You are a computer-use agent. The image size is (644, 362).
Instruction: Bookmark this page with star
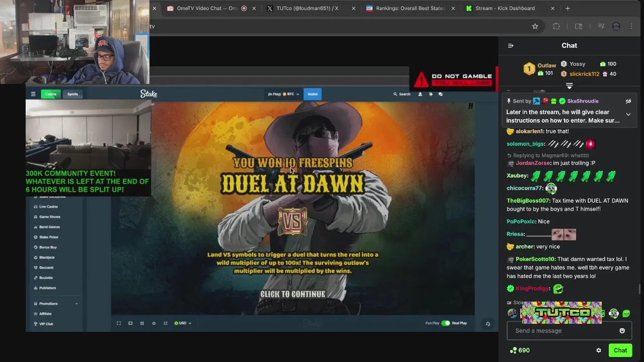535,26
